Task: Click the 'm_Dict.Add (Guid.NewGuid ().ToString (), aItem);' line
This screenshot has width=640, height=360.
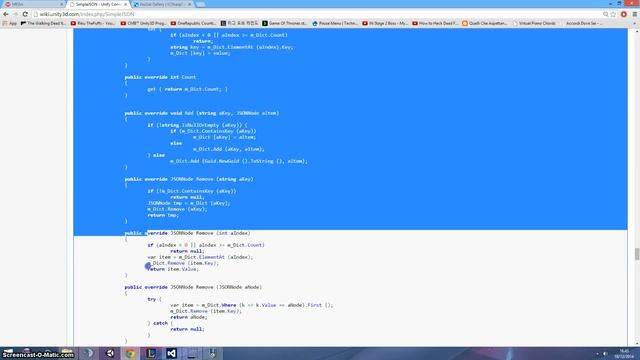Action: click(239, 161)
